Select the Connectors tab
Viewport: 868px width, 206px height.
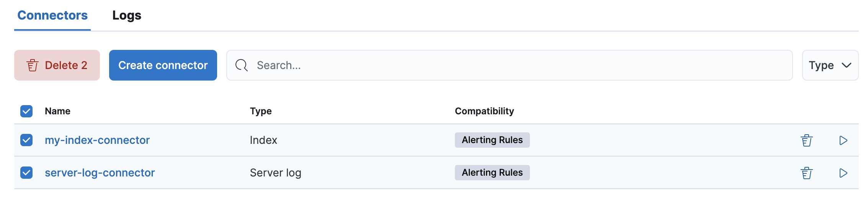click(x=52, y=15)
